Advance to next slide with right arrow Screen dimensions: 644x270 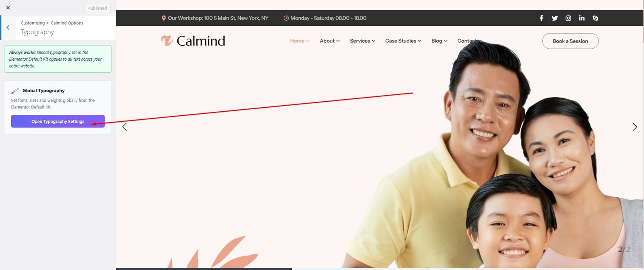tap(634, 127)
